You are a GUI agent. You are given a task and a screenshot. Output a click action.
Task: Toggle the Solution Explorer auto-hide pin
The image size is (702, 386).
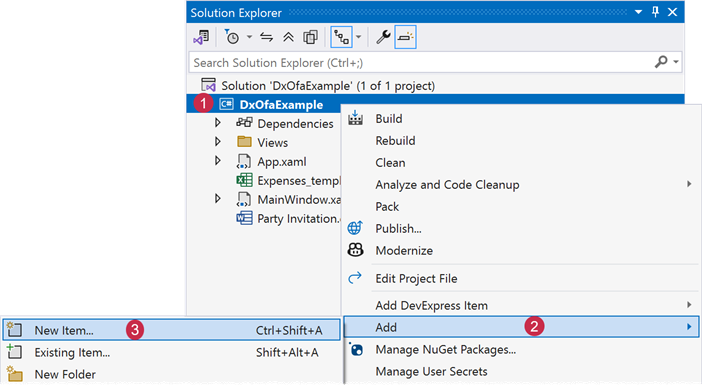pos(655,12)
